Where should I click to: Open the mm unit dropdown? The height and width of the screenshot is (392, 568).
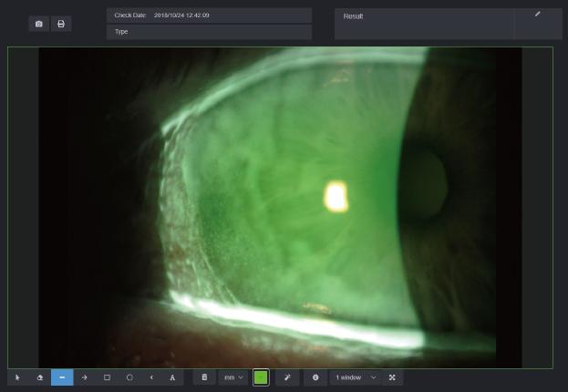[233, 377]
